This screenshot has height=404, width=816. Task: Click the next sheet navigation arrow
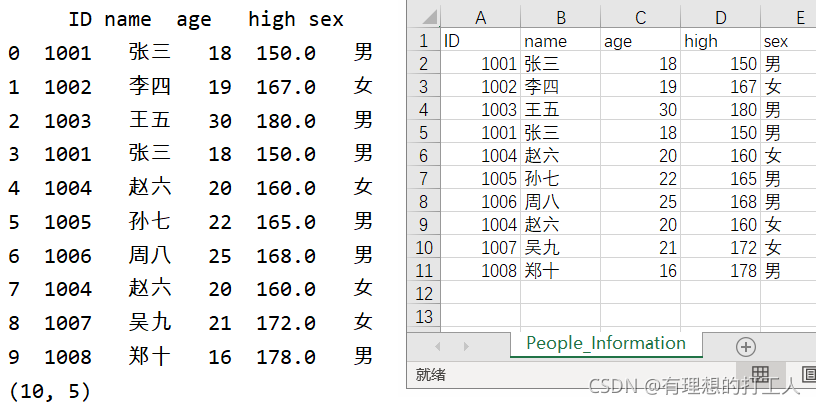466,346
